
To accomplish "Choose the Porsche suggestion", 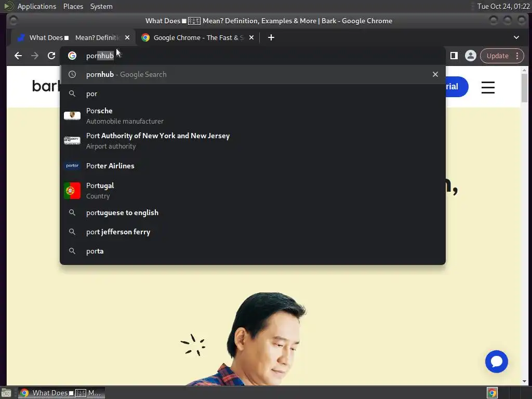I will point(252,116).
